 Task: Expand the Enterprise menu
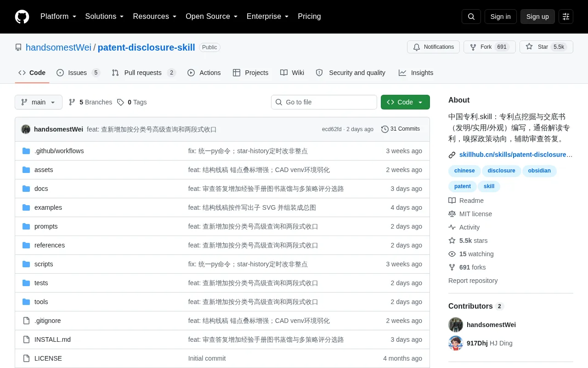(268, 17)
